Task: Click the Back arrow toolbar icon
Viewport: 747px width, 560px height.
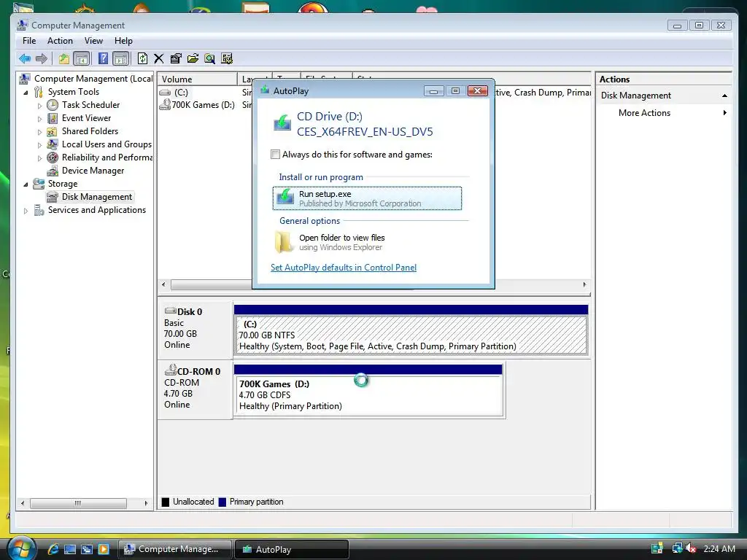Action: tap(24, 58)
